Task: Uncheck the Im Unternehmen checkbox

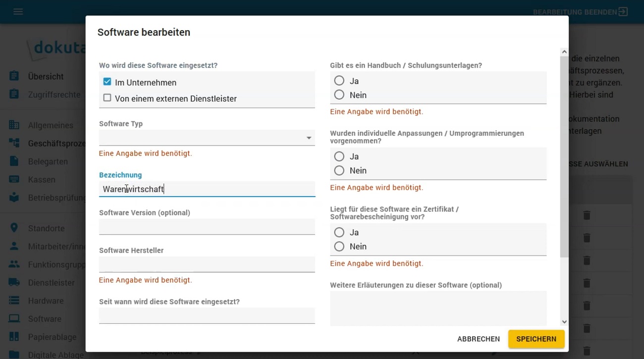Action: click(107, 82)
